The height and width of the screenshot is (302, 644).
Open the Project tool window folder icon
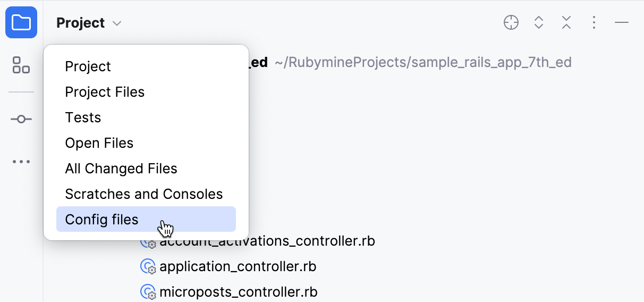[21, 22]
